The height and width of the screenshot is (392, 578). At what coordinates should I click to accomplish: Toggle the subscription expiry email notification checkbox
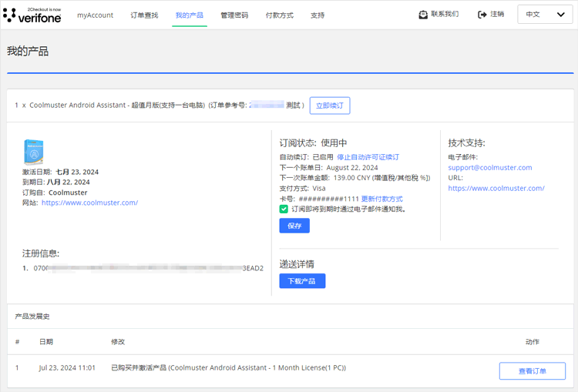click(x=284, y=209)
